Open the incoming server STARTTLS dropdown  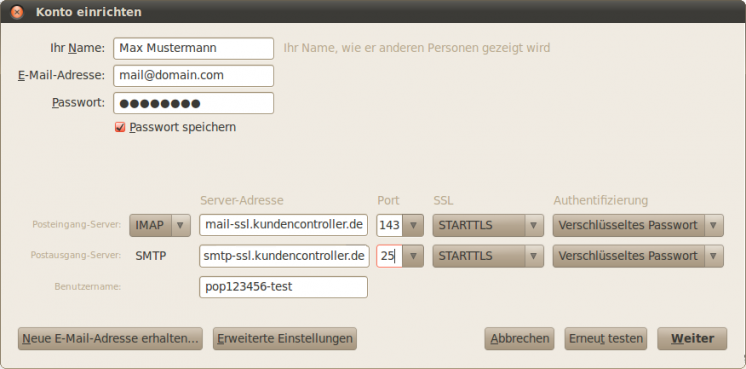tap(488, 225)
